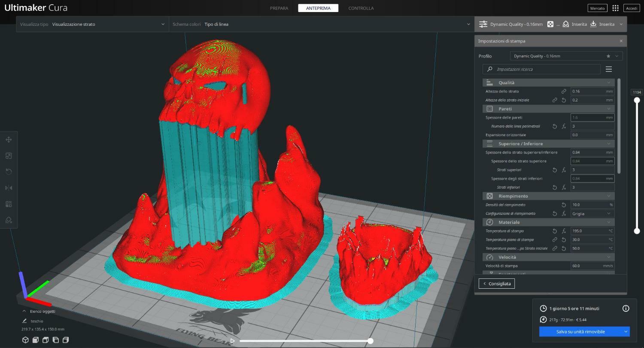Open the application switcher grid icon

[615, 8]
